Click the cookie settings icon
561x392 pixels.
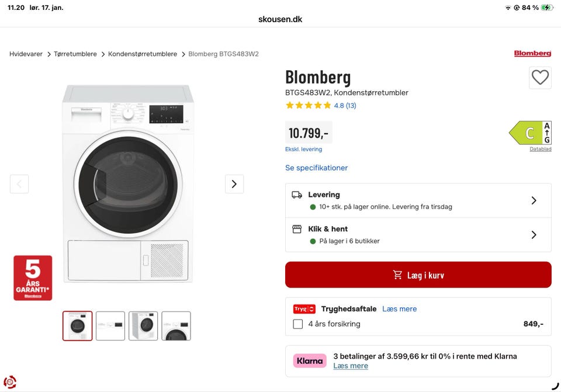tap(10, 382)
